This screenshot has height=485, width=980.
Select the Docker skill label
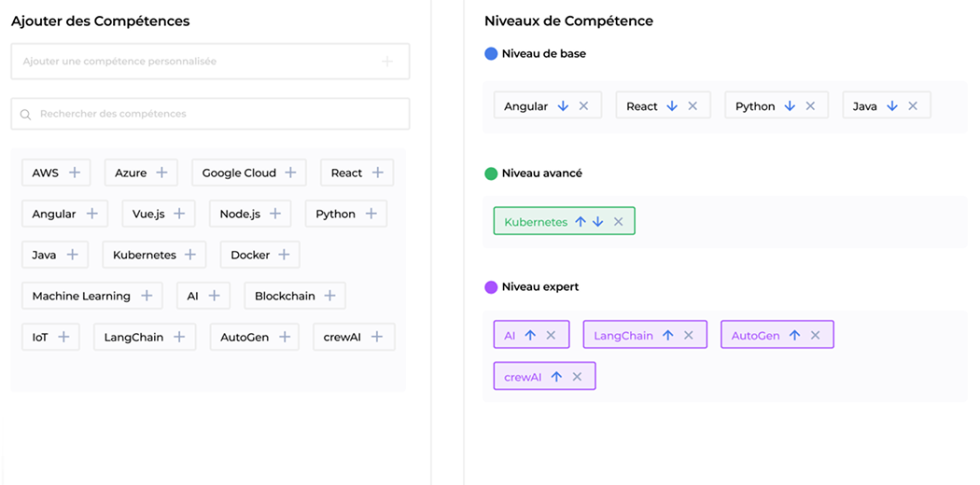[250, 255]
